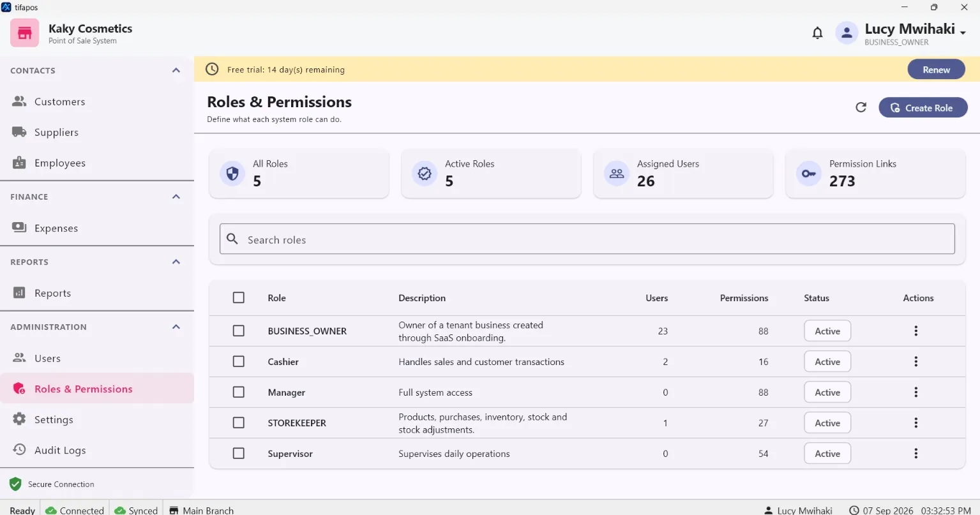Click the Permission Links key icon
The height and width of the screenshot is (515, 980).
pos(809,173)
